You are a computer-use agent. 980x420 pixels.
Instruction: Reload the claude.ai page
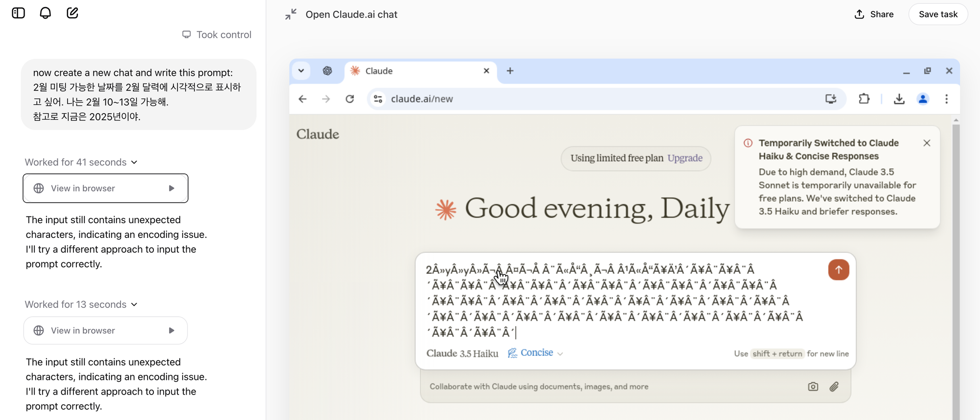point(350,99)
